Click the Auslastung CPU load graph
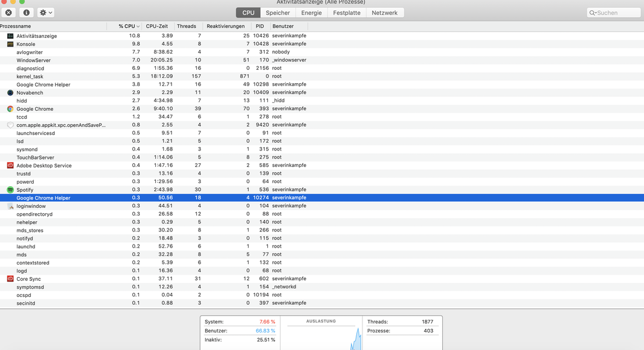 (x=321, y=338)
